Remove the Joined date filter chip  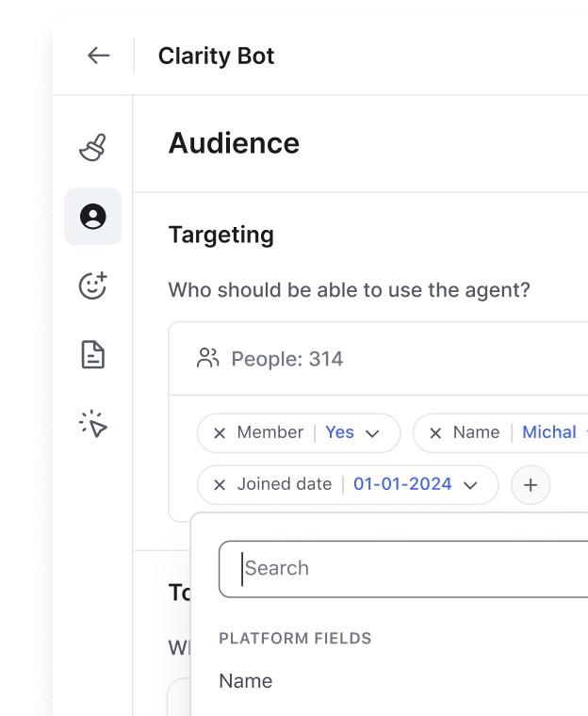(x=220, y=485)
